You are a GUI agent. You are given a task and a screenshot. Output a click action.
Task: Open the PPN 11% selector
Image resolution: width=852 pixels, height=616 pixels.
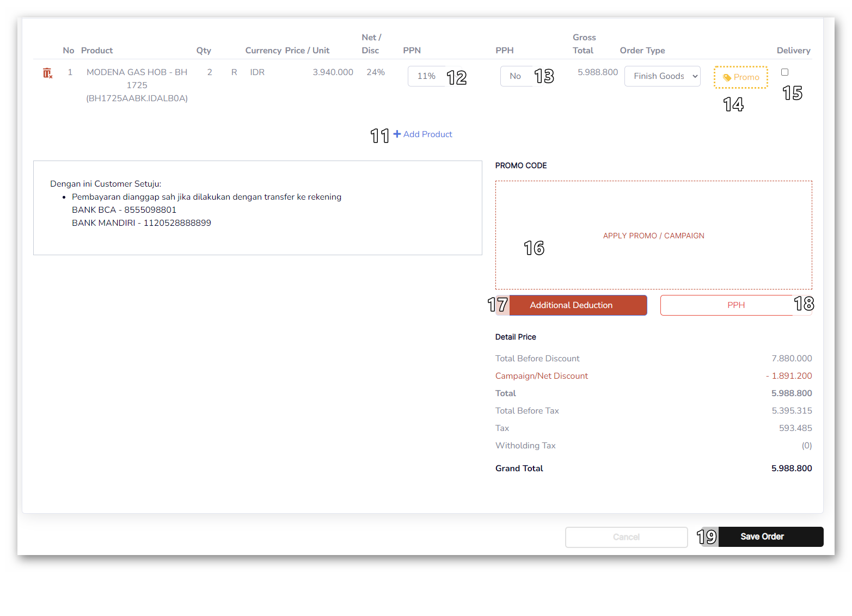tap(427, 76)
